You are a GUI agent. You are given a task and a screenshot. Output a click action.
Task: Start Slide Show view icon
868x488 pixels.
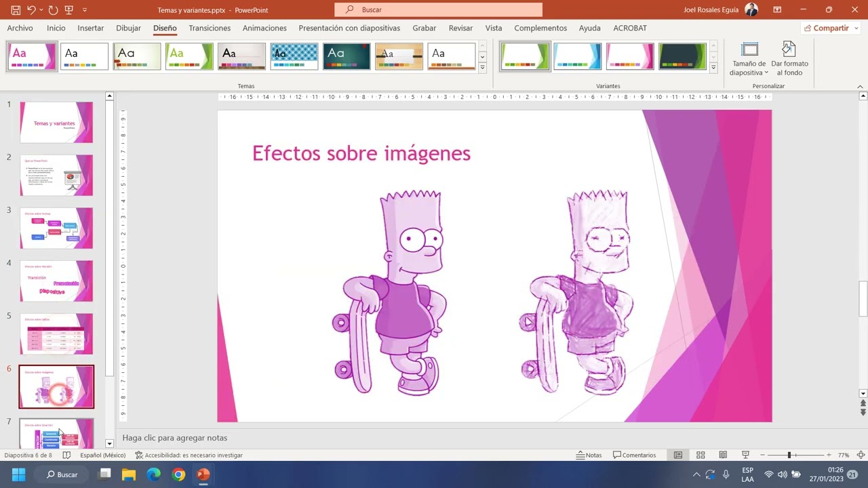(745, 455)
